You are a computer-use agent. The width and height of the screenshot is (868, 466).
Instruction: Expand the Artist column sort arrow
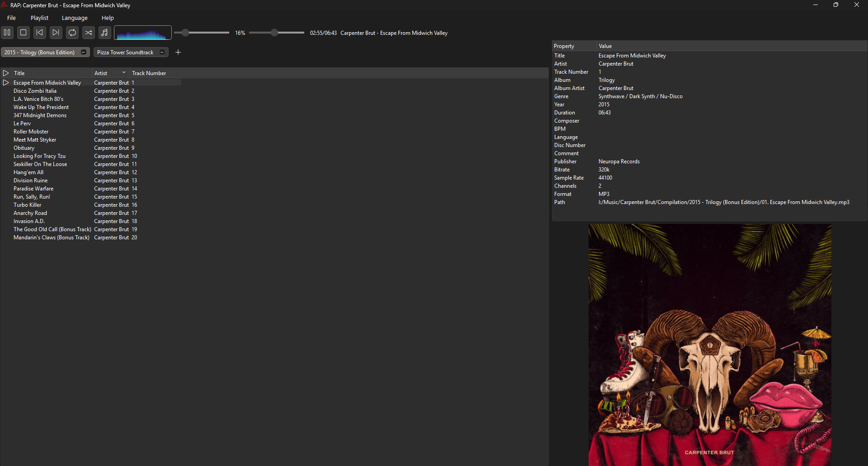tap(124, 73)
